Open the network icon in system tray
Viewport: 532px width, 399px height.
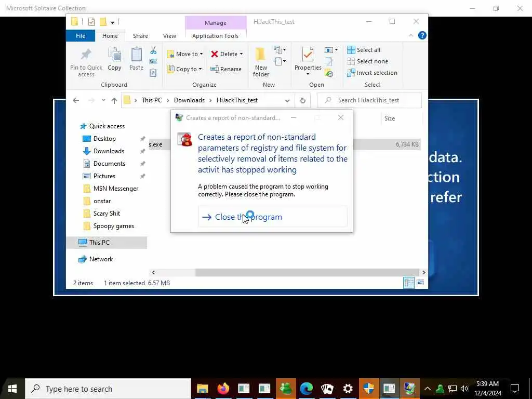click(x=453, y=389)
